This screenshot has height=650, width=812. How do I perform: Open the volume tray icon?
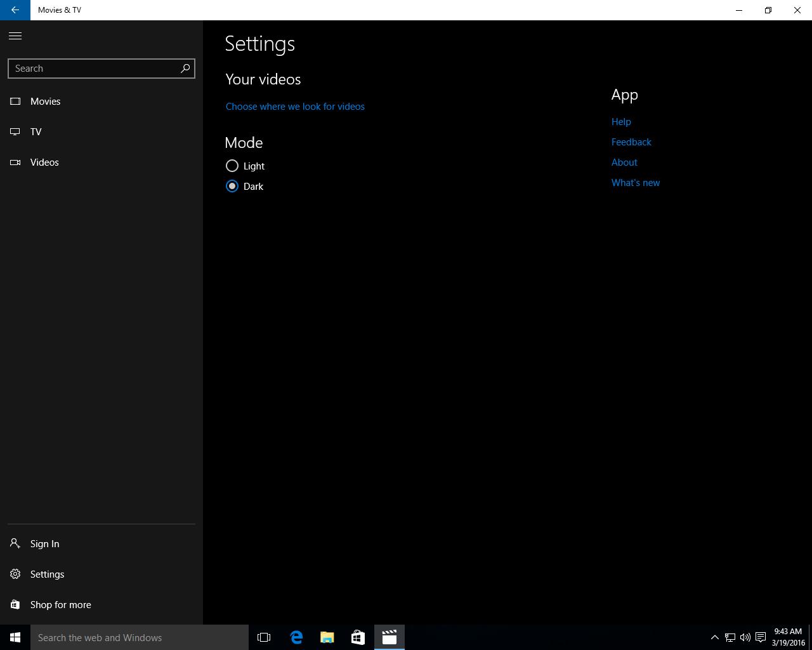(x=745, y=637)
